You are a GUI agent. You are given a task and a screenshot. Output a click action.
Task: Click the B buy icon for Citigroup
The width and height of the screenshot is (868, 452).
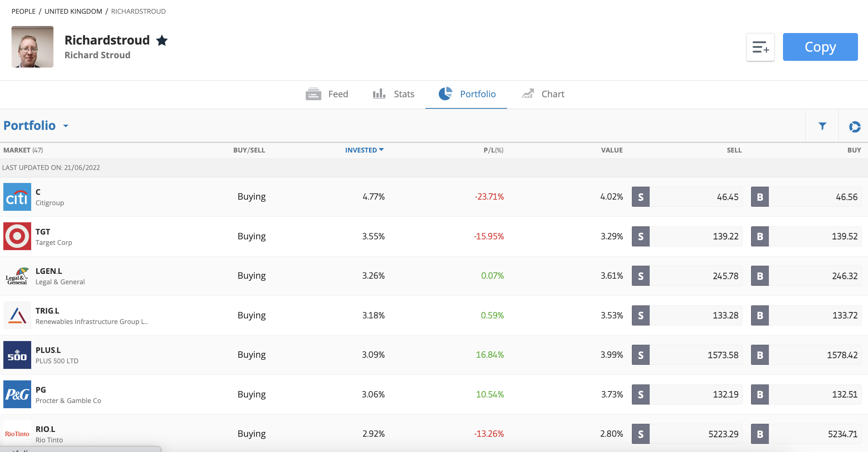760,197
